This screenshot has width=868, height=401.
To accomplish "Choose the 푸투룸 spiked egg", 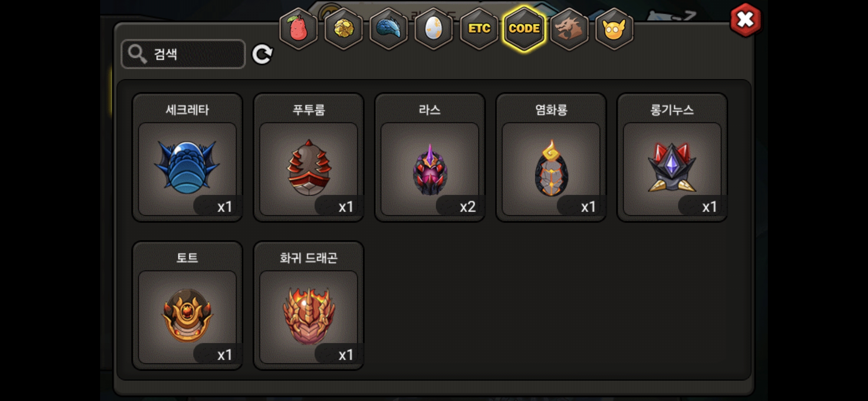I will [x=309, y=157].
